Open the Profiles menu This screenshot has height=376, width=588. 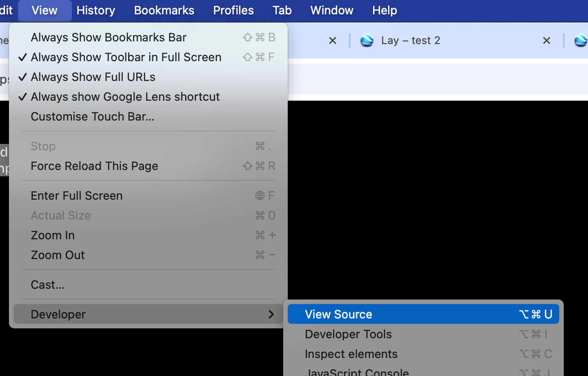[233, 10]
